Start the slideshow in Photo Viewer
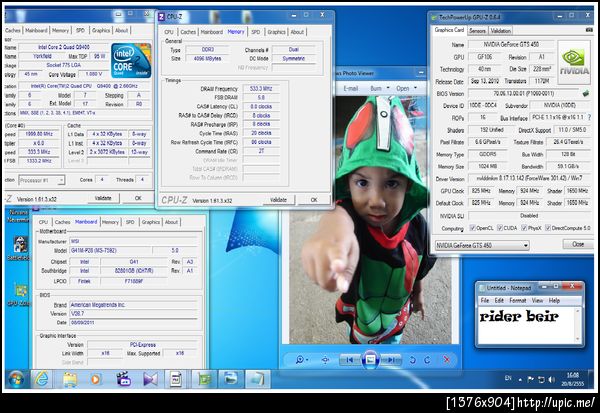The image size is (600, 413). pyautogui.click(x=370, y=360)
